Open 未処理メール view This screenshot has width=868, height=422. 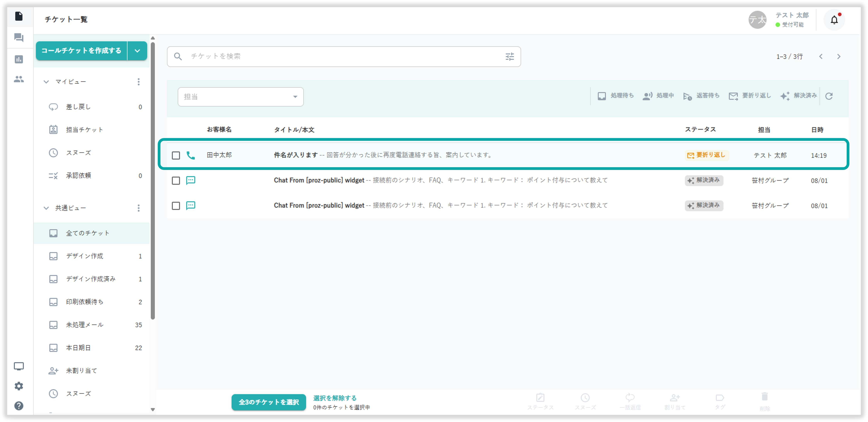click(85, 325)
